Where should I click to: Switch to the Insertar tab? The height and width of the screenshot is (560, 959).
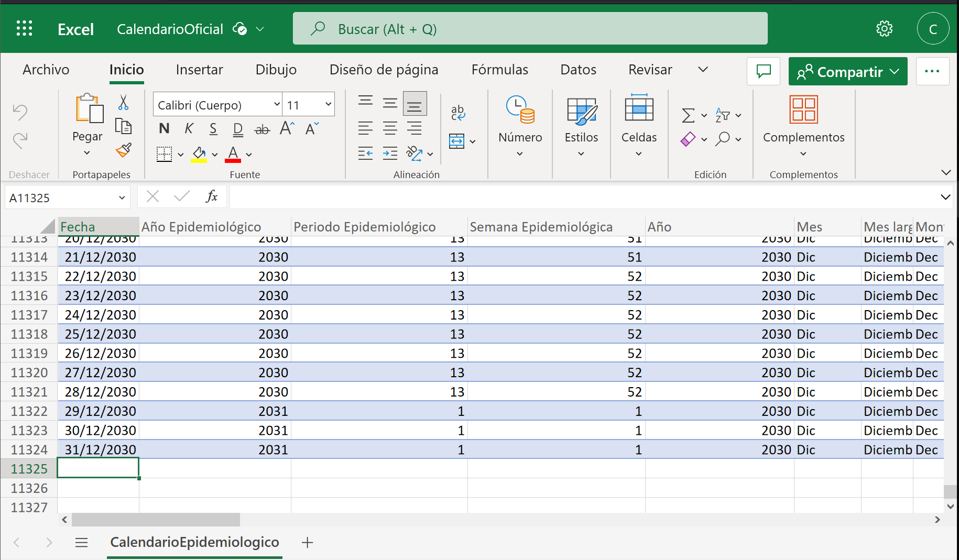click(200, 70)
